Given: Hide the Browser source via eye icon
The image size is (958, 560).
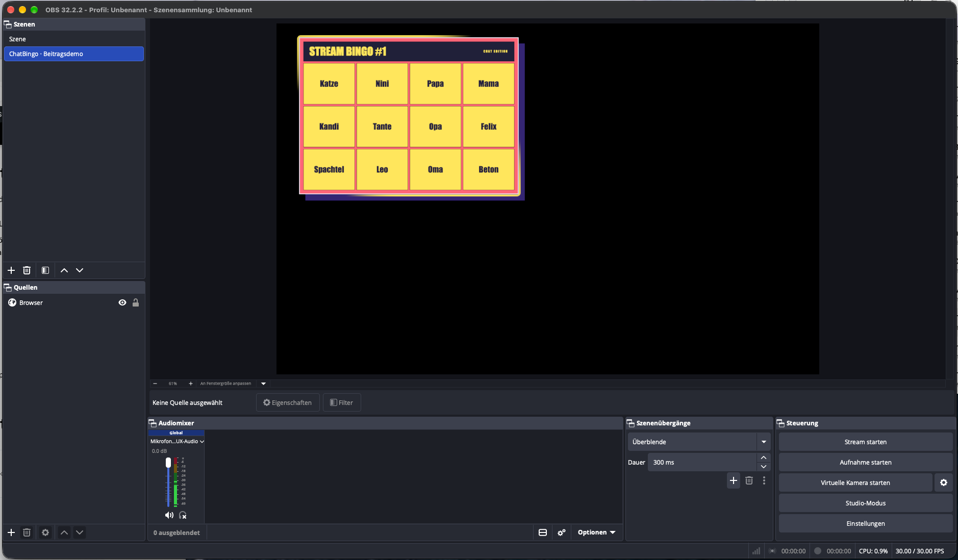Looking at the screenshot, I should pos(122,302).
